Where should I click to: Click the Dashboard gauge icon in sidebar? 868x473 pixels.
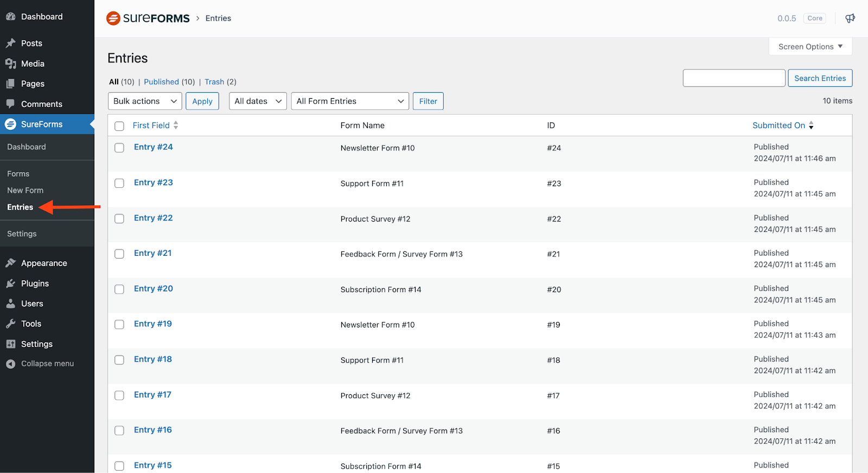pos(10,17)
